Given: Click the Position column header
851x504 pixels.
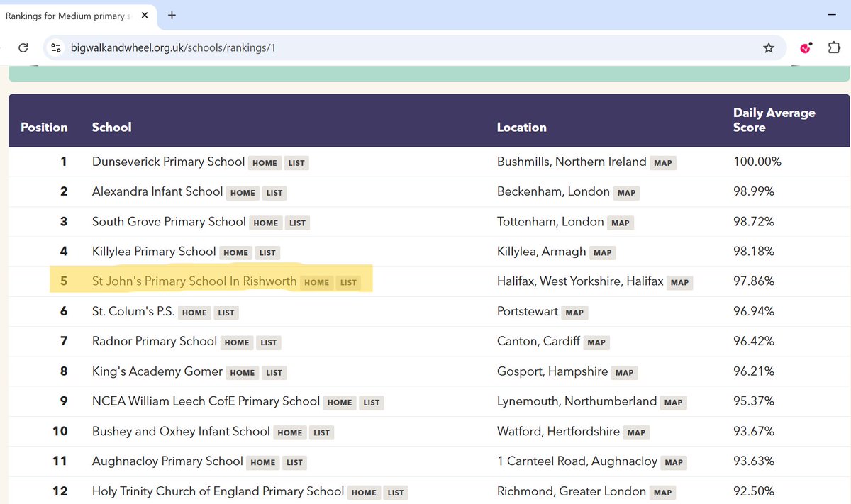Looking at the screenshot, I should 44,128.
